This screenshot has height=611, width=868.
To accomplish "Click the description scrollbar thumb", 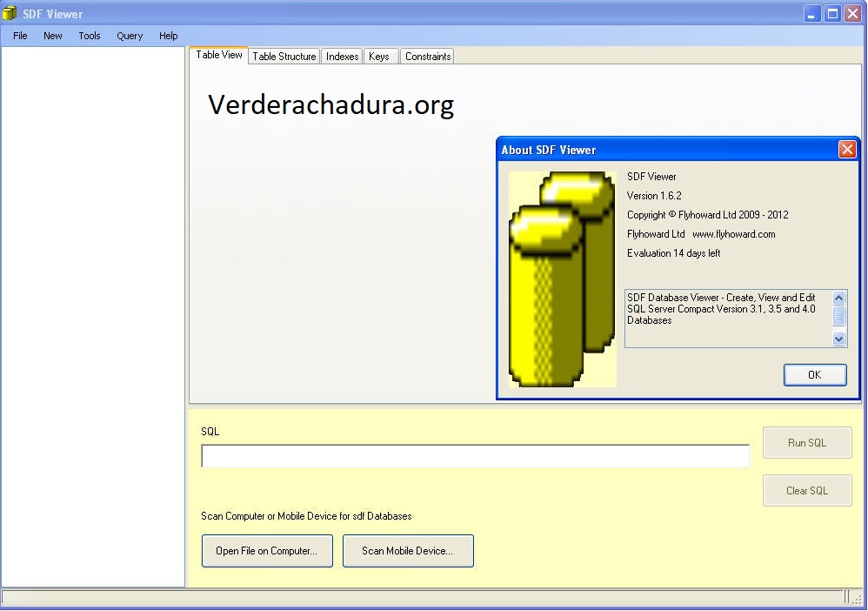I will pyautogui.click(x=838, y=316).
